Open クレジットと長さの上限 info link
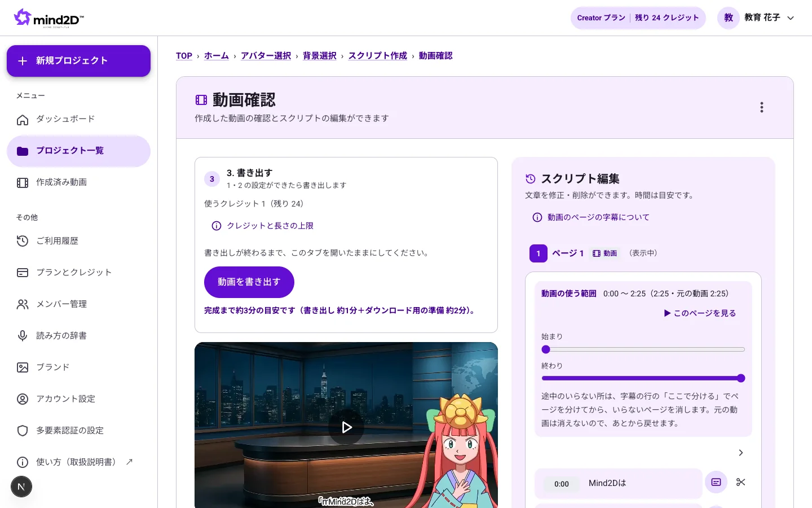 [x=263, y=226]
